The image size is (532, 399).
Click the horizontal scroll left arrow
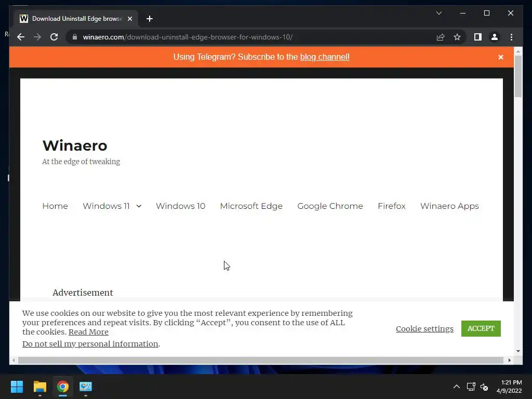coord(13,361)
